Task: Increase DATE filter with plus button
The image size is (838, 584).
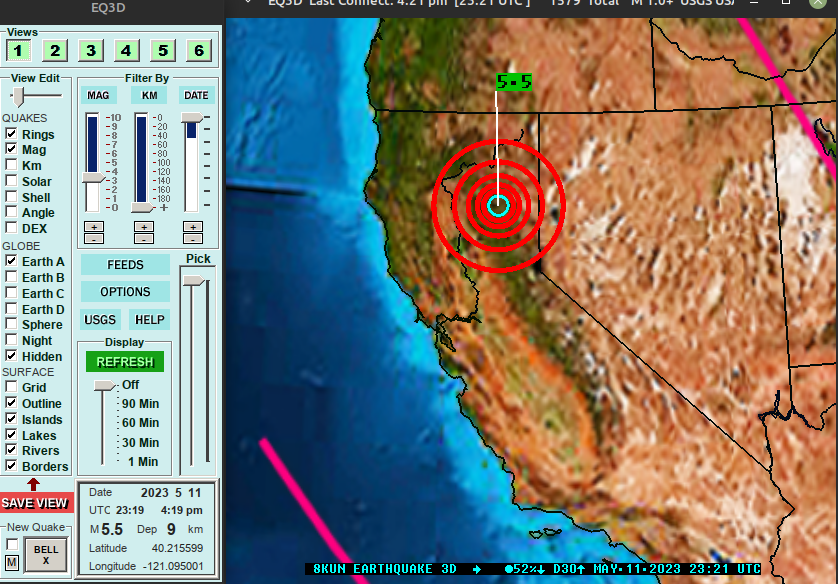Action: tap(193, 227)
